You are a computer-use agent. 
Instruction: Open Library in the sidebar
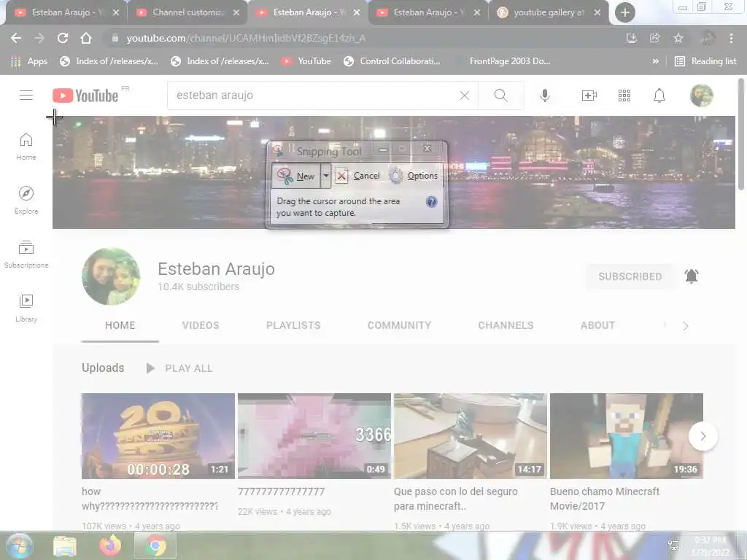pos(26,308)
